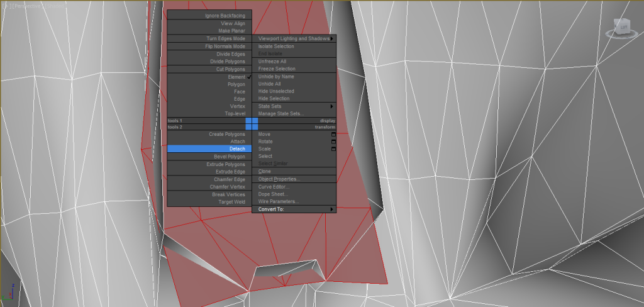Choose Detach from the quad menu
The image size is (644, 307).
[x=209, y=148]
